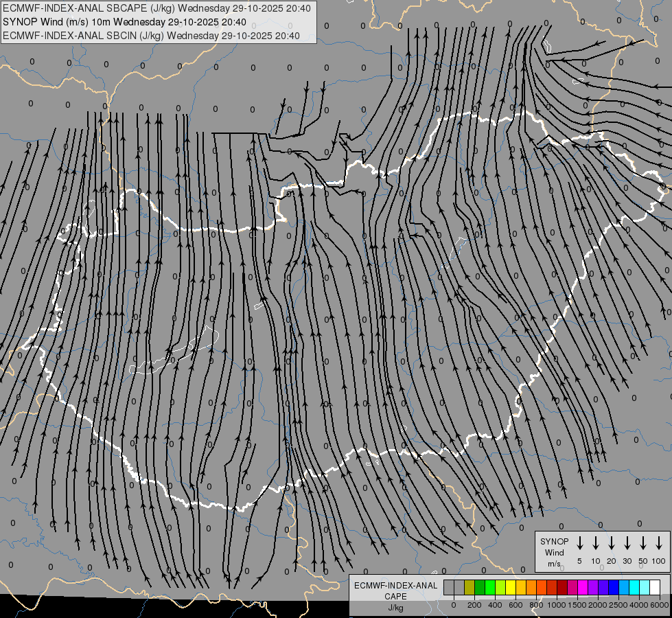Pick the gold swatch after the 600 tick
672x618 pixels.
521,587
